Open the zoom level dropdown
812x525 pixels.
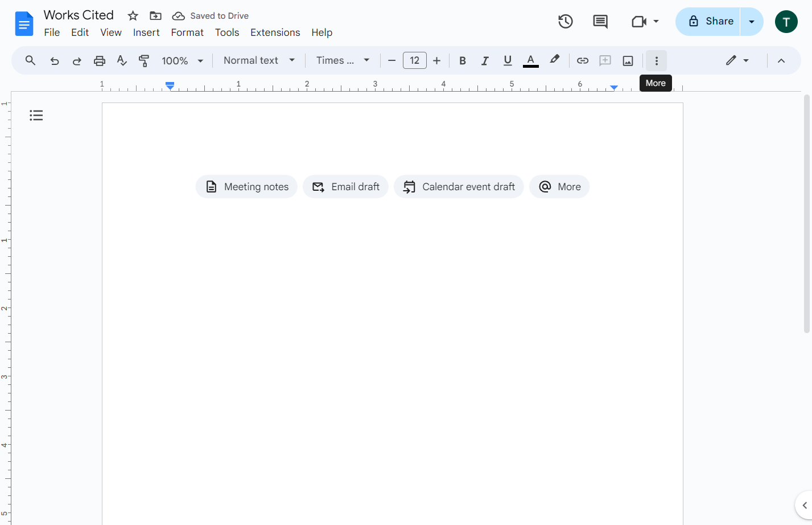tap(183, 61)
